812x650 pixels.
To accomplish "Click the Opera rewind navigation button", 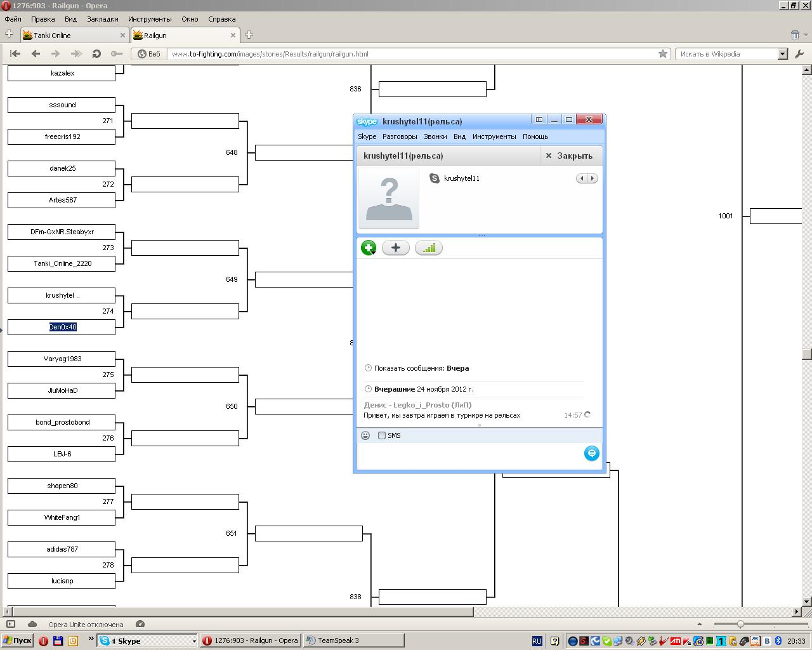I will click(x=15, y=54).
